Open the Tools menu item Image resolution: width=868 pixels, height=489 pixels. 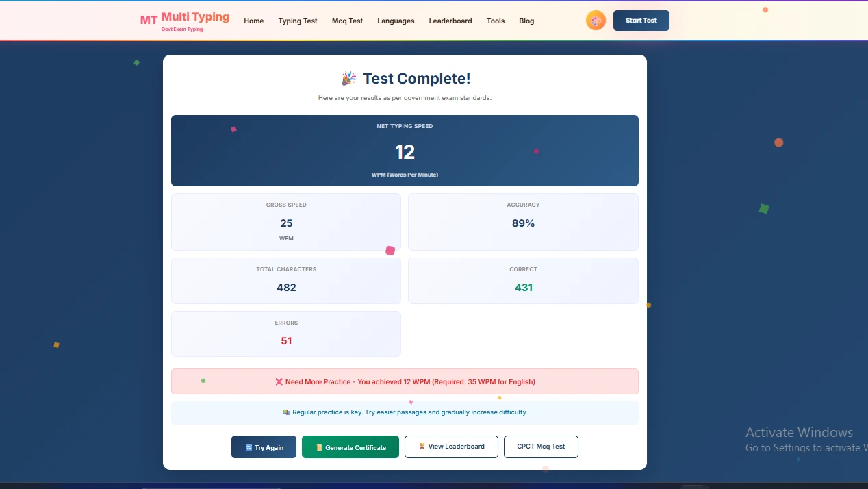tap(496, 21)
